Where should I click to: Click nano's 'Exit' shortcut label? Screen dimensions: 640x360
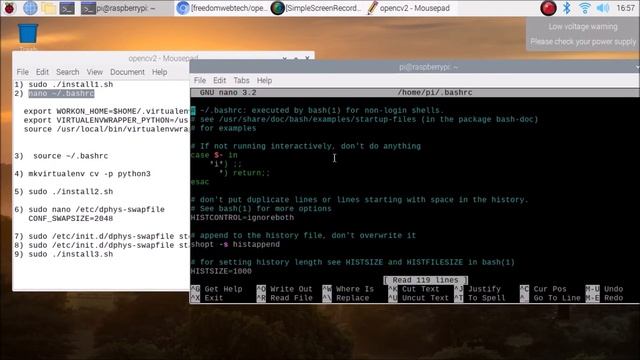[214, 298]
